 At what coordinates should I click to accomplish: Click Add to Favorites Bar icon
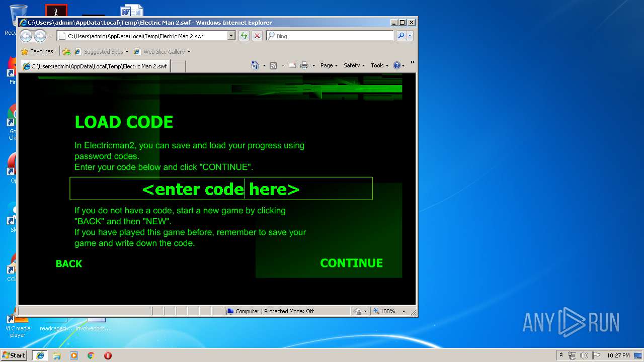[x=66, y=51]
